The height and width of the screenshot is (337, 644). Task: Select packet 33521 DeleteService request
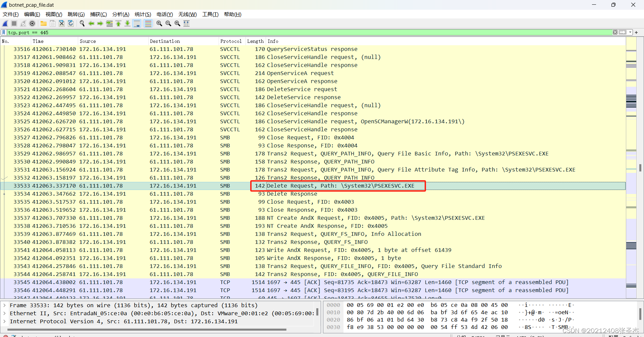313,89
